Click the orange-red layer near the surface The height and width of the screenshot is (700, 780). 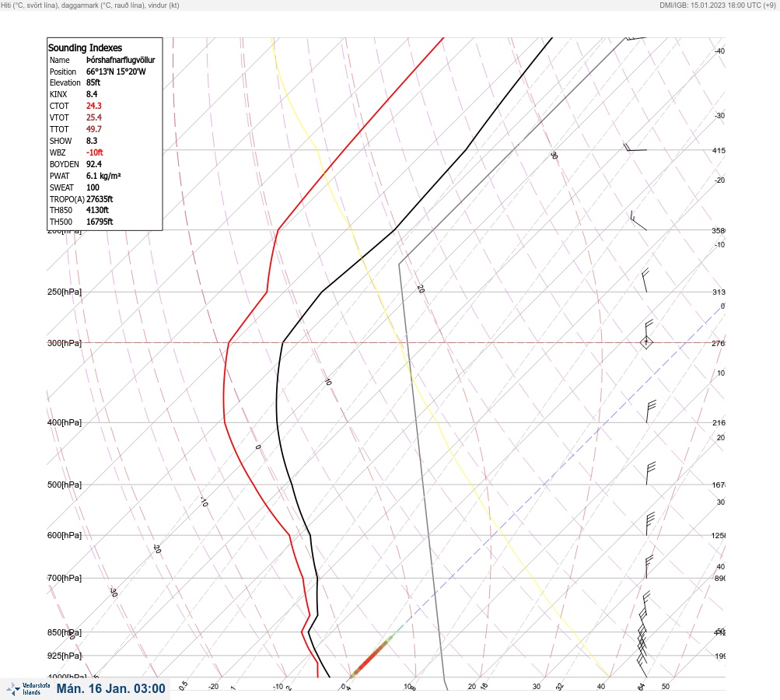[x=369, y=658]
